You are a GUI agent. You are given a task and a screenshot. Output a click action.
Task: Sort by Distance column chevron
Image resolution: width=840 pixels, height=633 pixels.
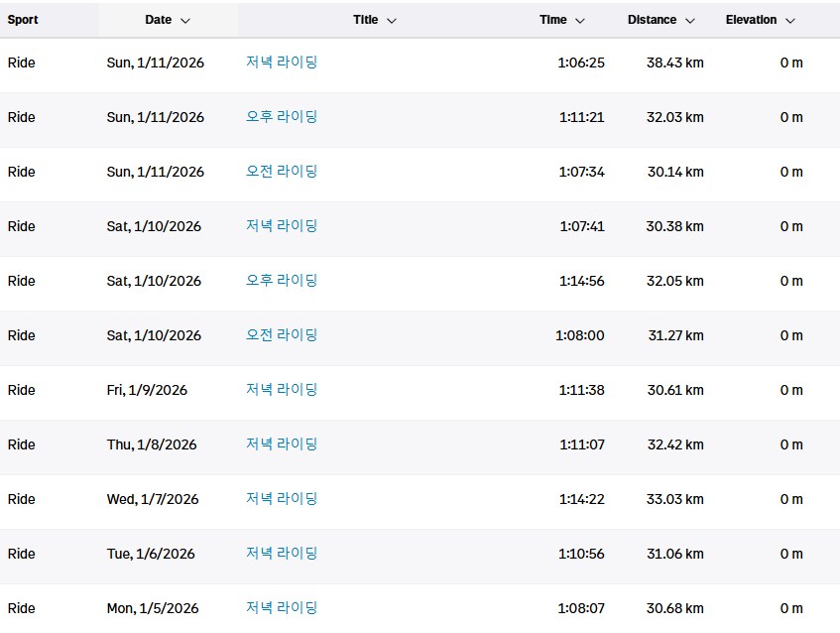coord(690,21)
